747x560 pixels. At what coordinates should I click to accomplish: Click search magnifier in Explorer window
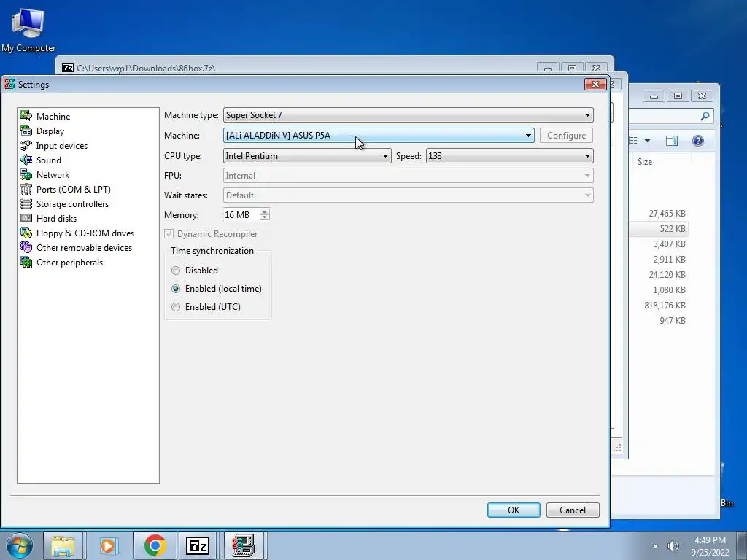(705, 116)
